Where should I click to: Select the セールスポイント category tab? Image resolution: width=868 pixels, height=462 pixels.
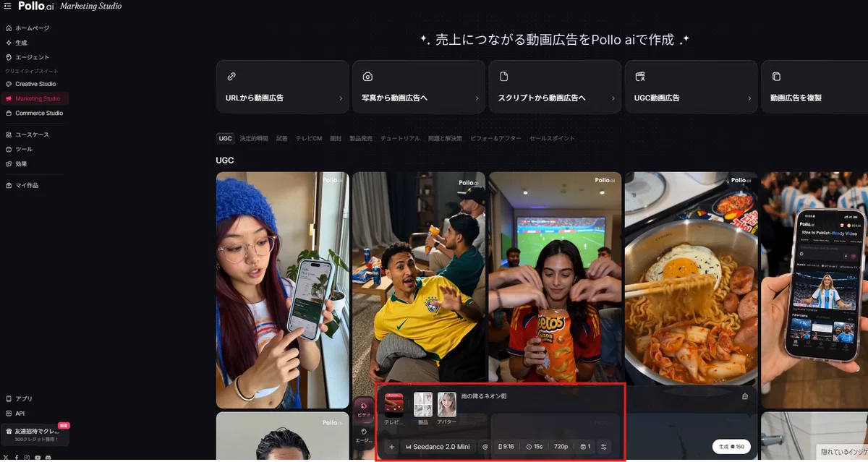point(552,138)
